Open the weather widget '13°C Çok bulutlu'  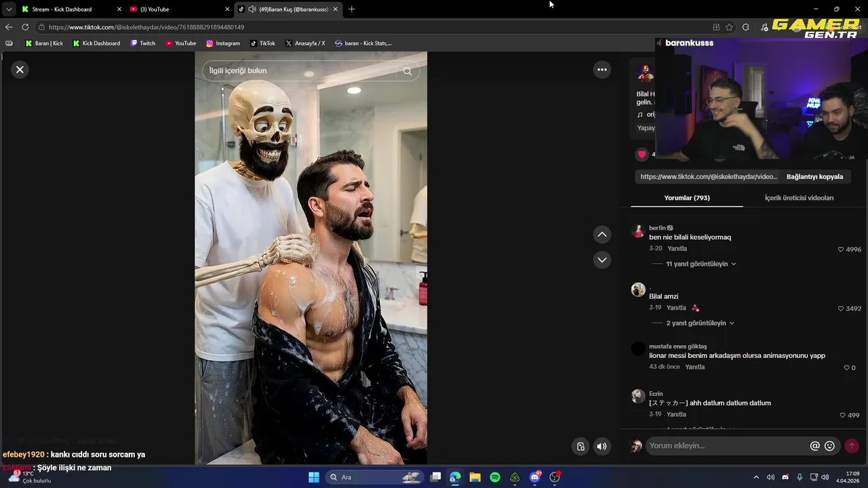[x=30, y=477]
